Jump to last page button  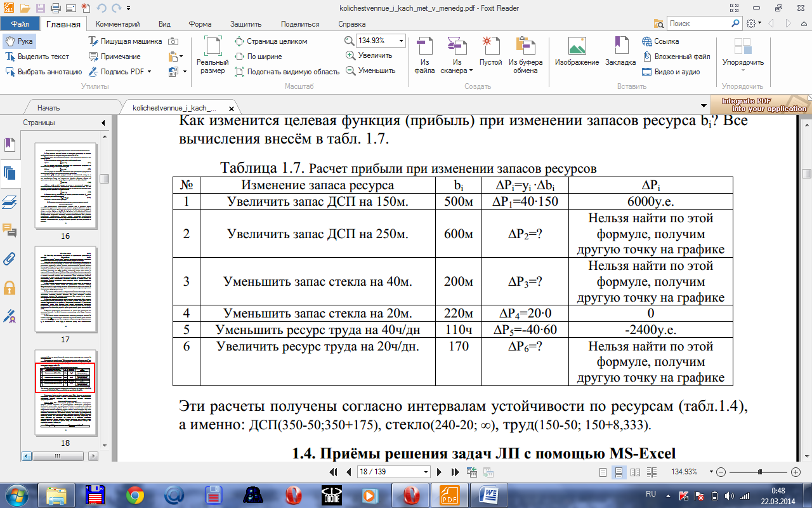tap(454, 472)
